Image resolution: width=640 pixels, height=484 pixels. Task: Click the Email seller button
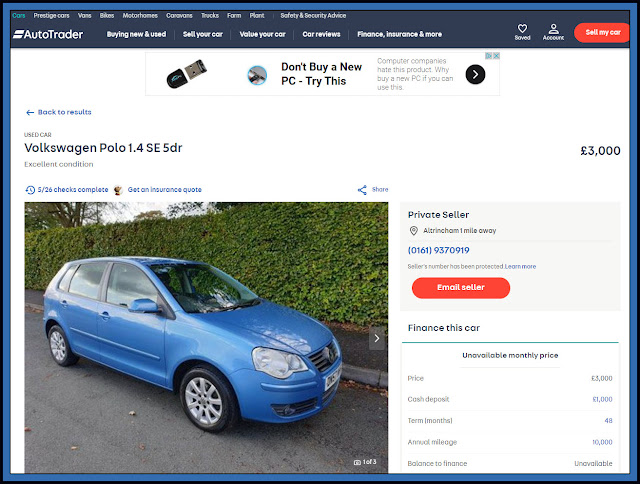click(x=461, y=288)
